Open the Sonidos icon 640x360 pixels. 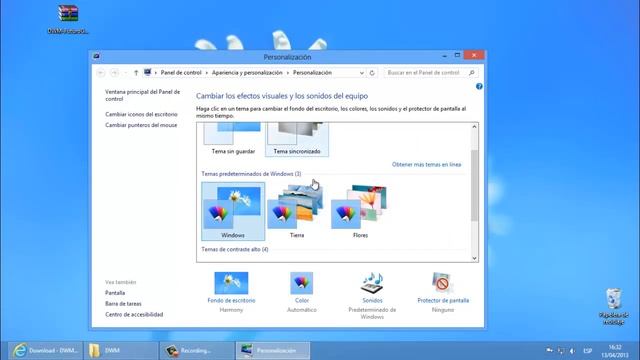pos(372,283)
